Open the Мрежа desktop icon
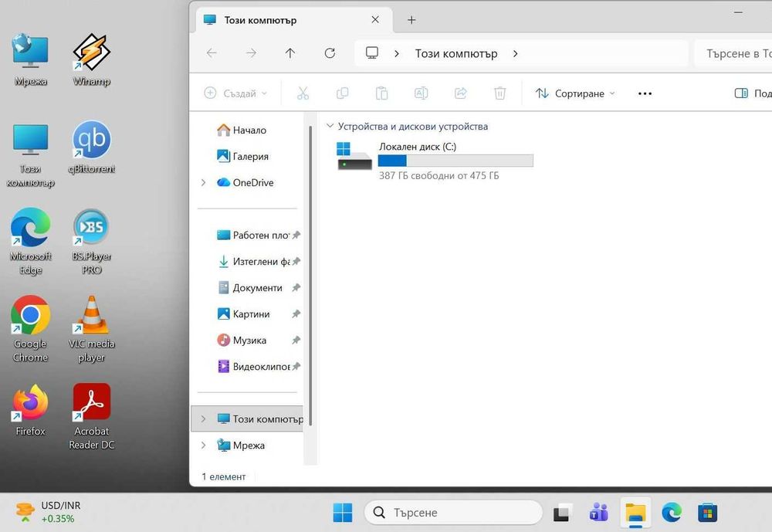The height and width of the screenshot is (532, 772). tap(31, 59)
